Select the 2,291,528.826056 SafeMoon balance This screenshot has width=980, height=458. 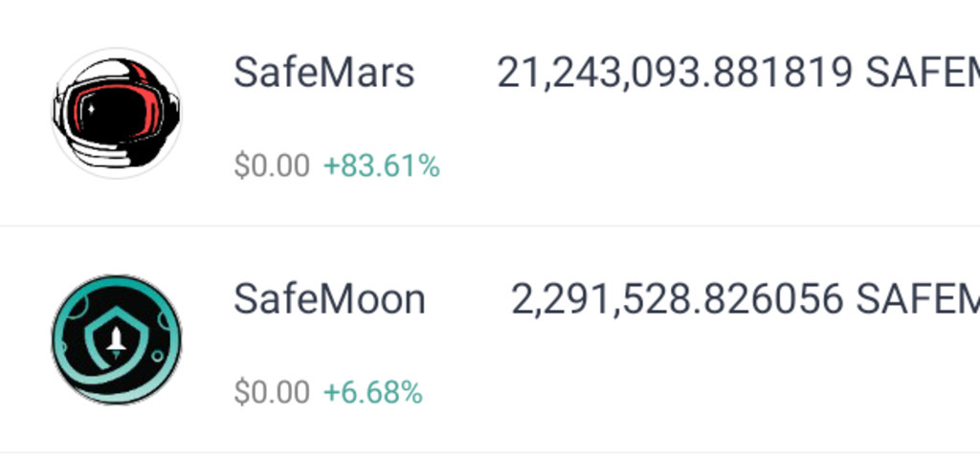click(x=677, y=299)
